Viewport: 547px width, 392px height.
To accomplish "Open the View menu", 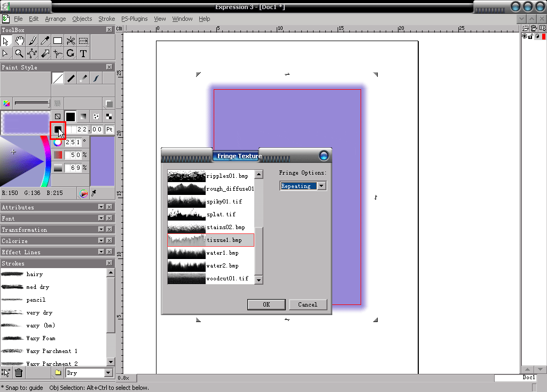I will coord(160,19).
